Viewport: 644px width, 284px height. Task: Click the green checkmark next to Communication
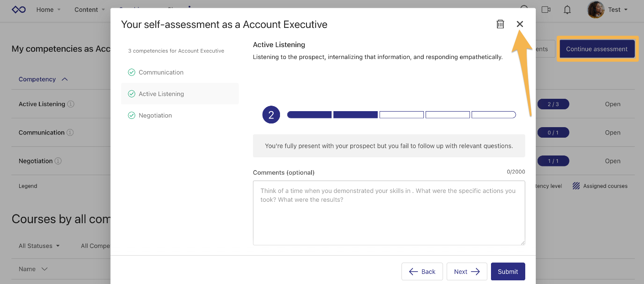(x=132, y=72)
